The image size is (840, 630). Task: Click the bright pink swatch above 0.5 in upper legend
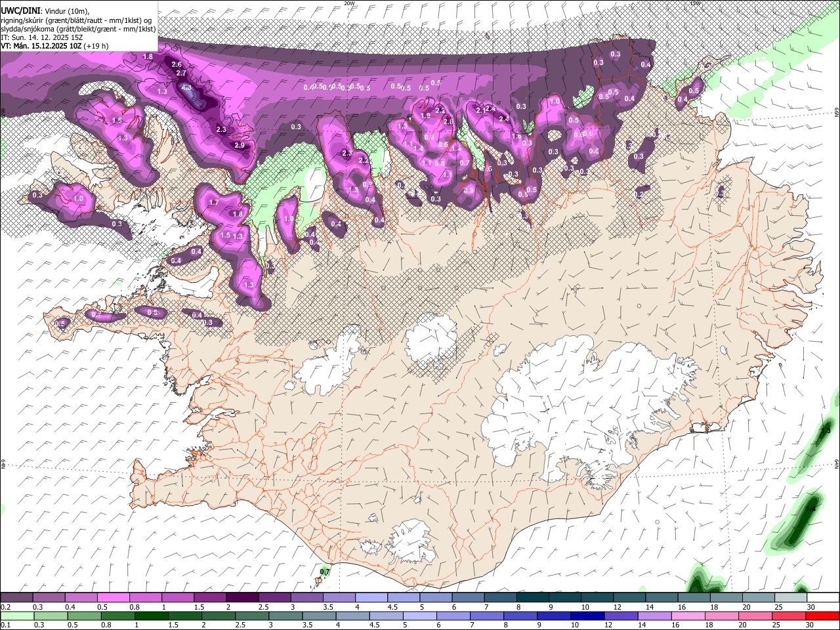pyautogui.click(x=114, y=597)
